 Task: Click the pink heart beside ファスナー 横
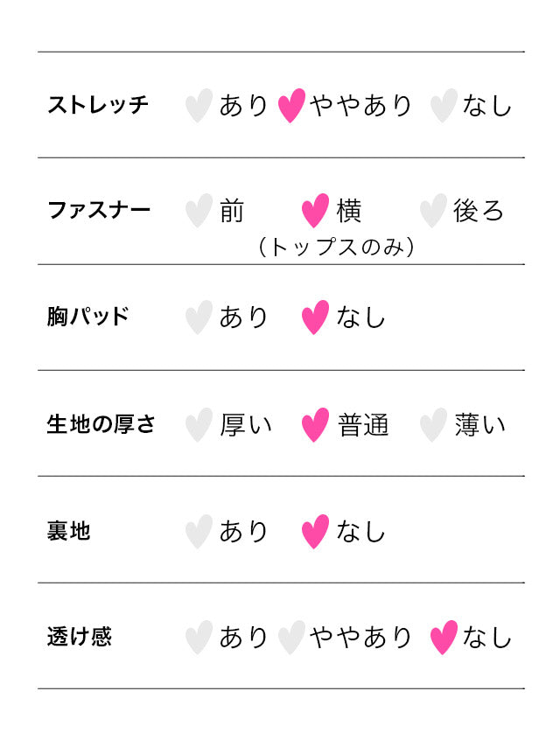click(x=315, y=211)
